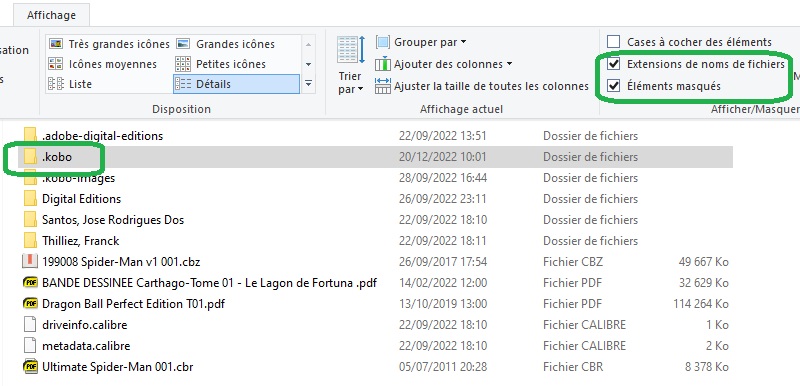Open the Ajouter des colonnes dropdown
This screenshot has width=800, height=386.
click(443, 64)
